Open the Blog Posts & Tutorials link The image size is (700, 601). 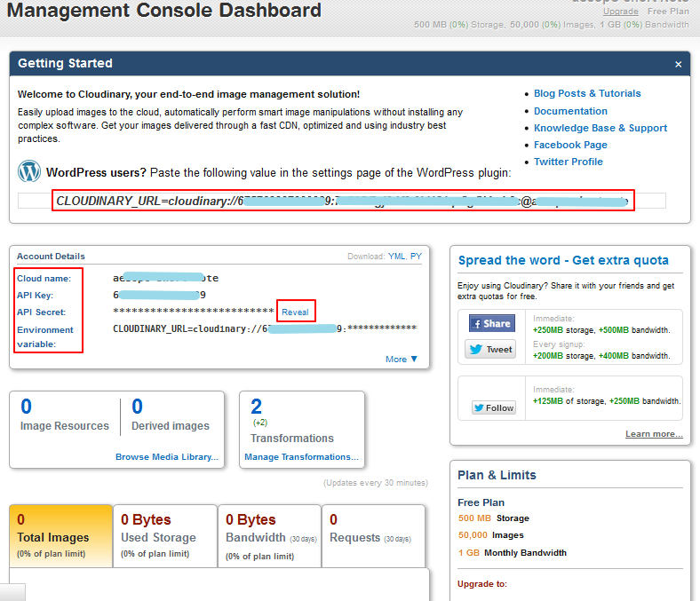587,94
